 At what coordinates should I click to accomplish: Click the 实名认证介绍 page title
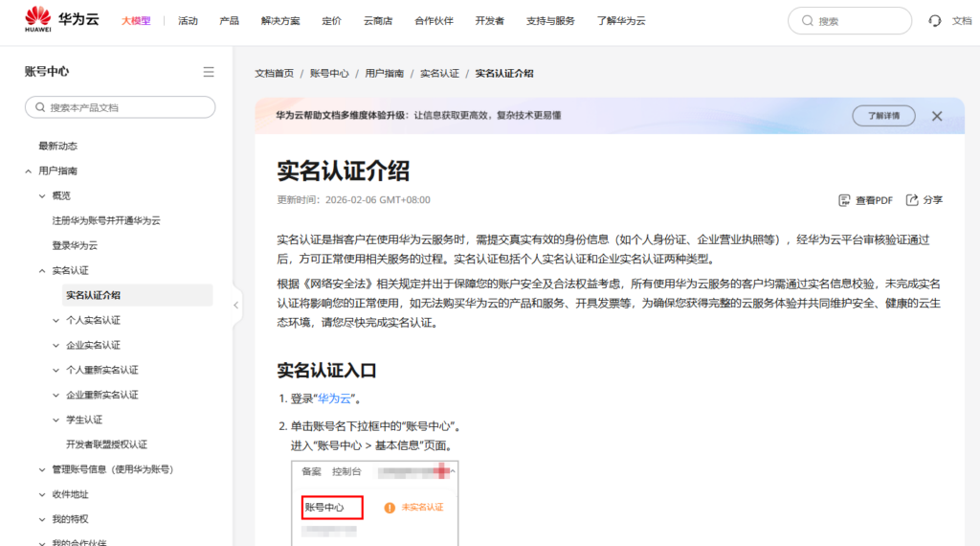click(344, 171)
